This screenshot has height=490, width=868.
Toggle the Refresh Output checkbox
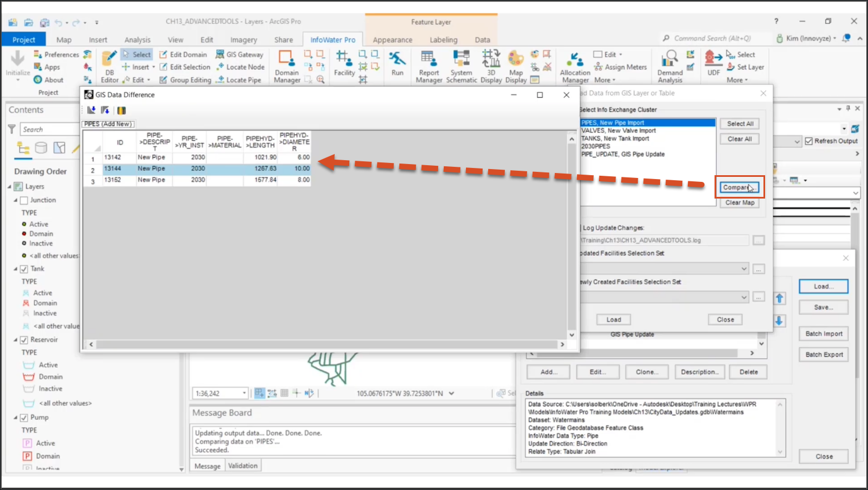point(809,141)
